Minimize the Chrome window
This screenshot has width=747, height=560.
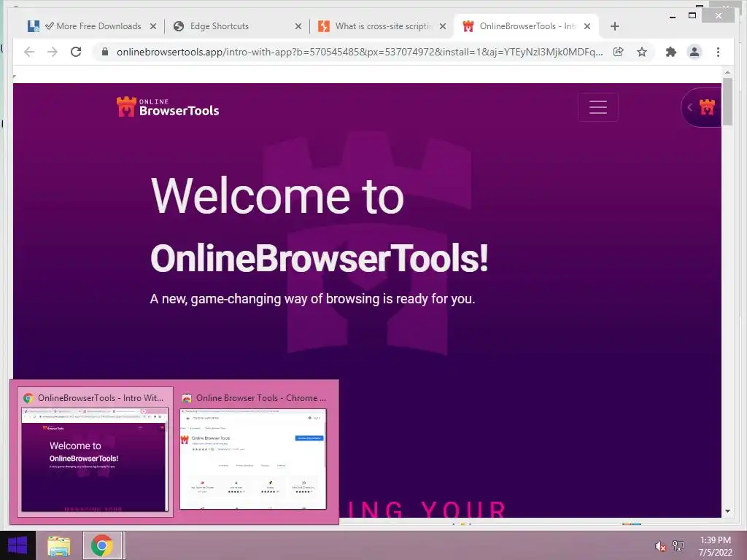(672, 16)
